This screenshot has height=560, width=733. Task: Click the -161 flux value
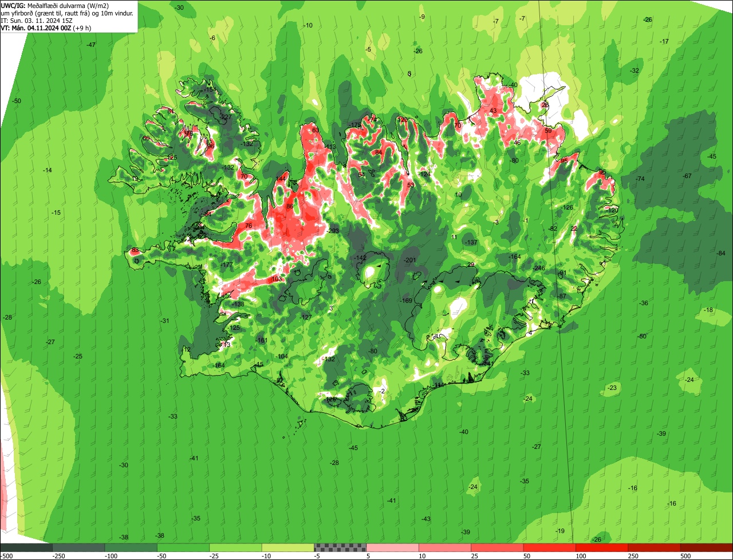[261, 340]
